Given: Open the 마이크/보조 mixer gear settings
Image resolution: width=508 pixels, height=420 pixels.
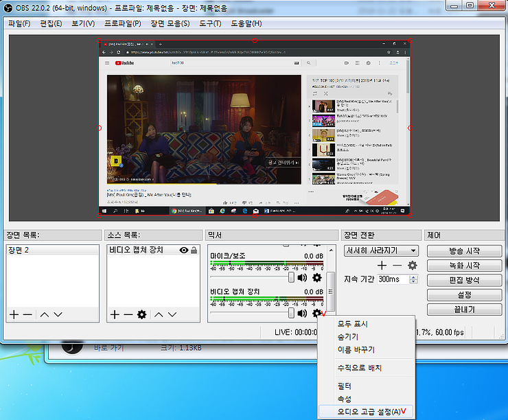Looking at the screenshot, I should pos(317,277).
